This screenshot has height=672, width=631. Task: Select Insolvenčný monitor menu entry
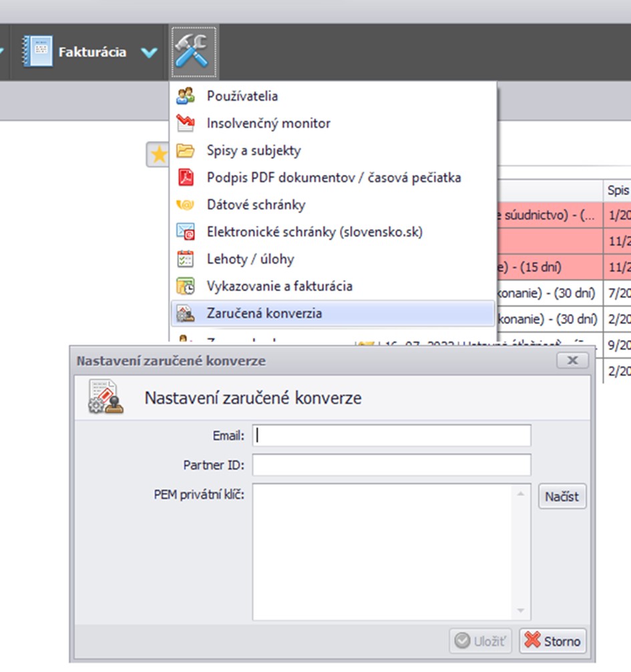coord(268,124)
